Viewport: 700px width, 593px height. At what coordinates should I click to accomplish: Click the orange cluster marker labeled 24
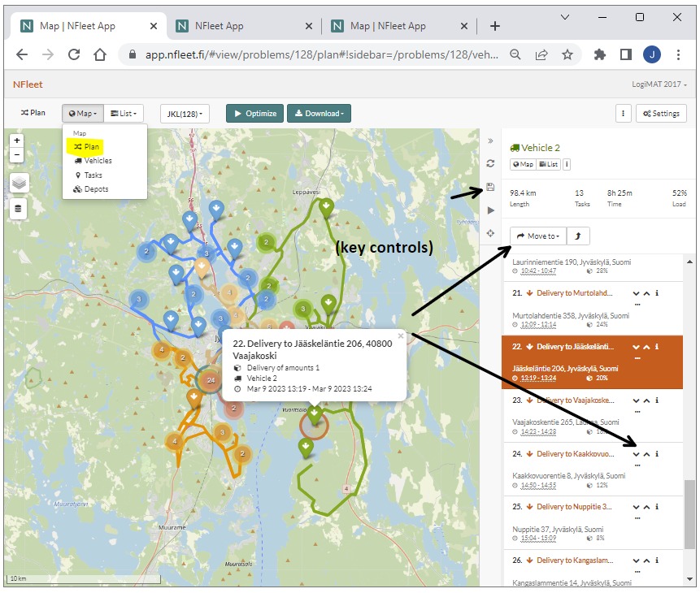pyautogui.click(x=211, y=380)
